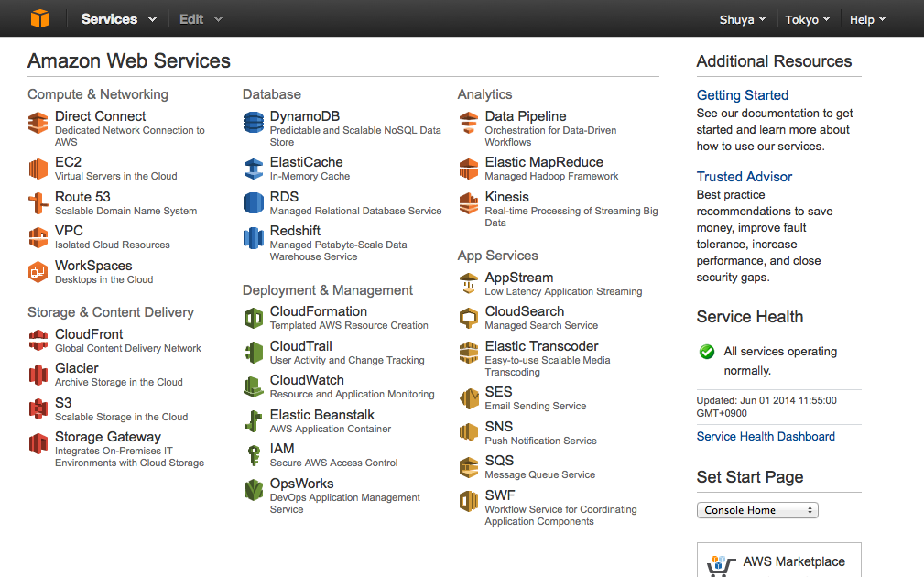
Task: Open the Getting Started link
Action: coord(742,95)
